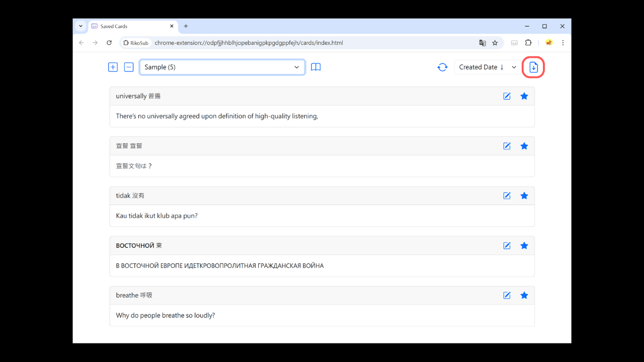The width and height of the screenshot is (644, 362).
Task: Open the book review icon
Action: pos(316,67)
